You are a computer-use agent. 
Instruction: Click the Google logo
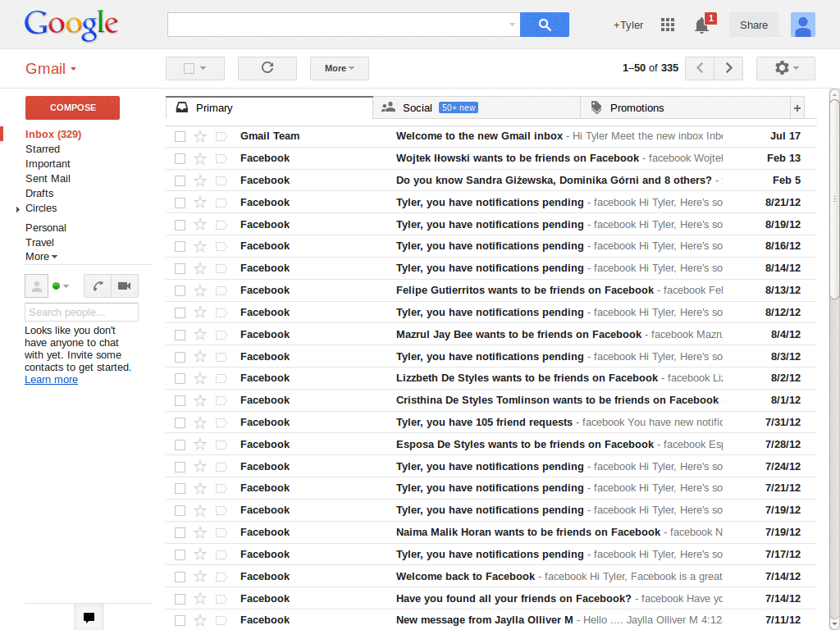tap(71, 25)
